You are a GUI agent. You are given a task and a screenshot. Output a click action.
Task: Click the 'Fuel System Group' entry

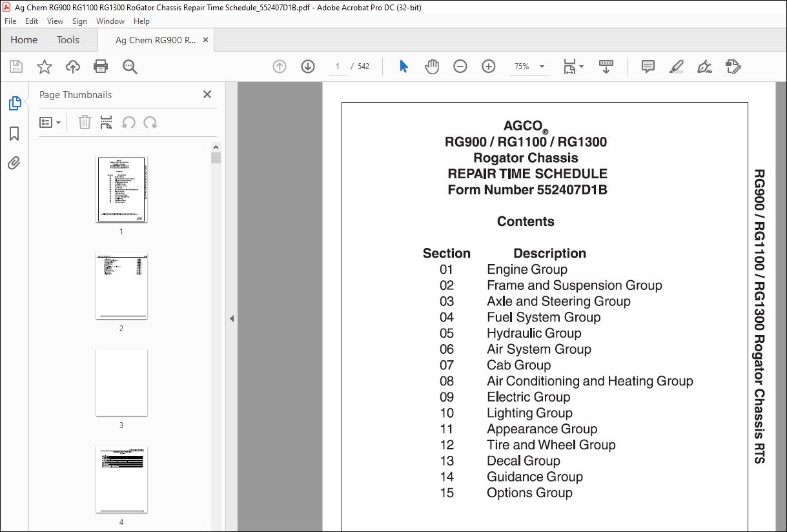click(544, 318)
